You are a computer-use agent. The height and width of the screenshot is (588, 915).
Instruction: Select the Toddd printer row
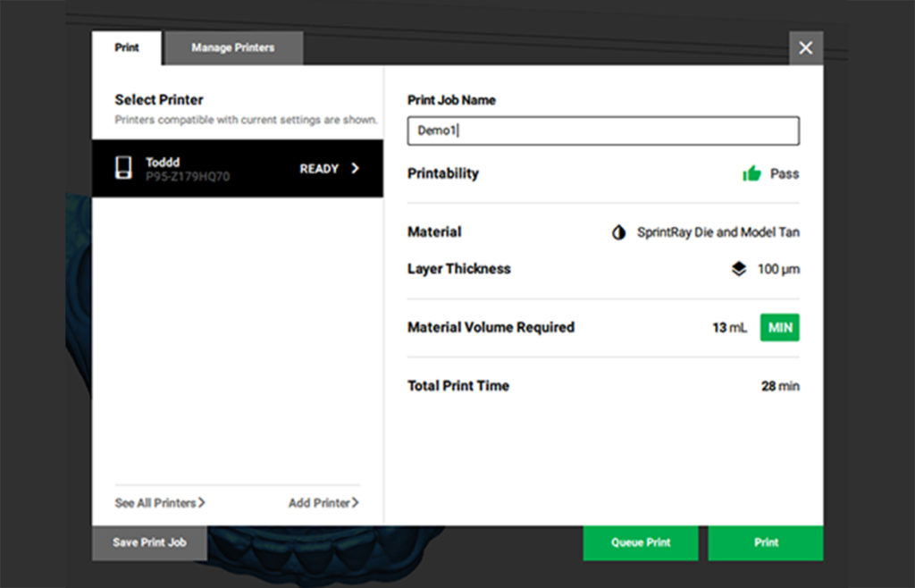tap(237, 168)
